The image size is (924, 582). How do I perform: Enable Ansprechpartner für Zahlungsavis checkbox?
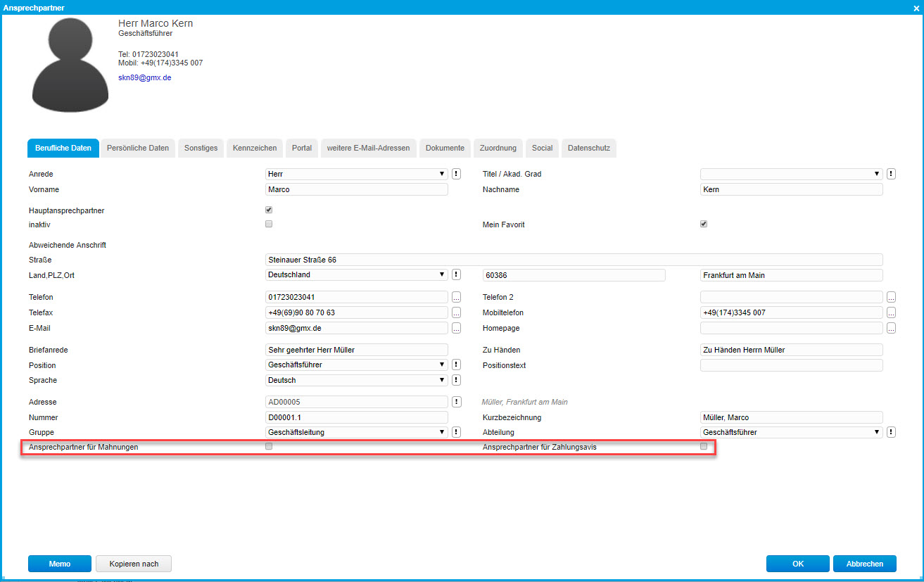click(x=704, y=446)
